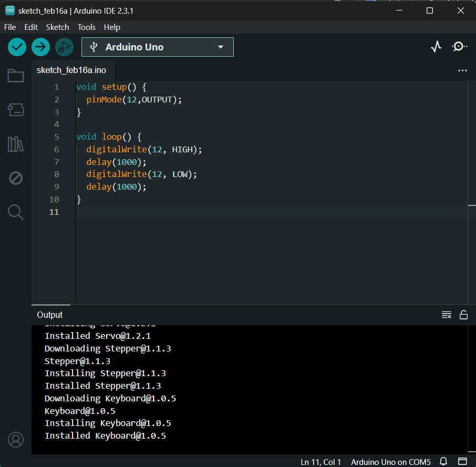Open the Search magnifier in sidebar
The height and width of the screenshot is (467, 476).
tap(16, 212)
